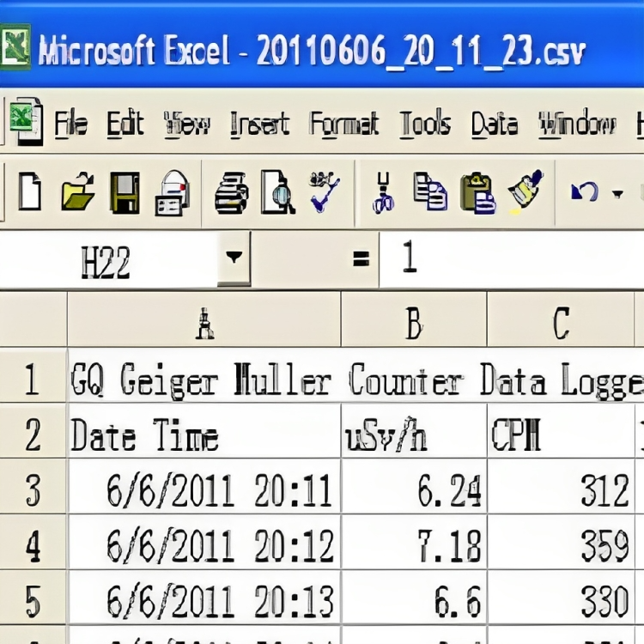Viewport: 644px width, 644px height.
Task: Select row 5 header
Action: click(x=33, y=598)
